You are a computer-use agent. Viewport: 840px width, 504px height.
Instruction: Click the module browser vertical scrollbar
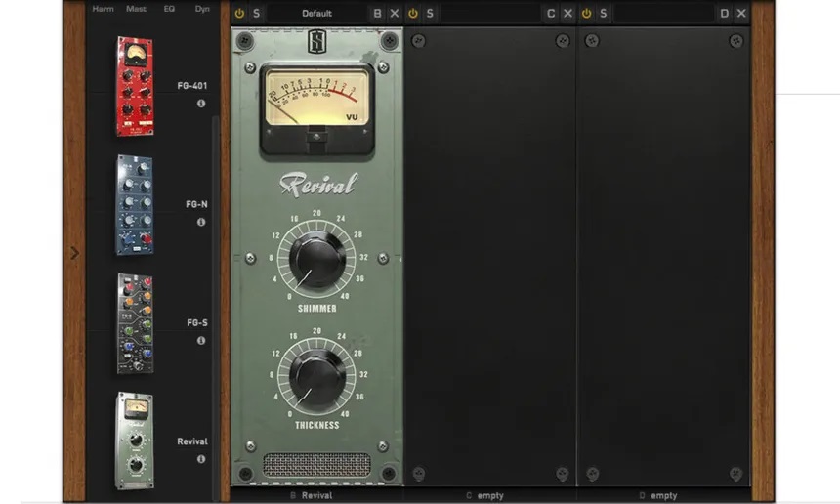point(215,308)
